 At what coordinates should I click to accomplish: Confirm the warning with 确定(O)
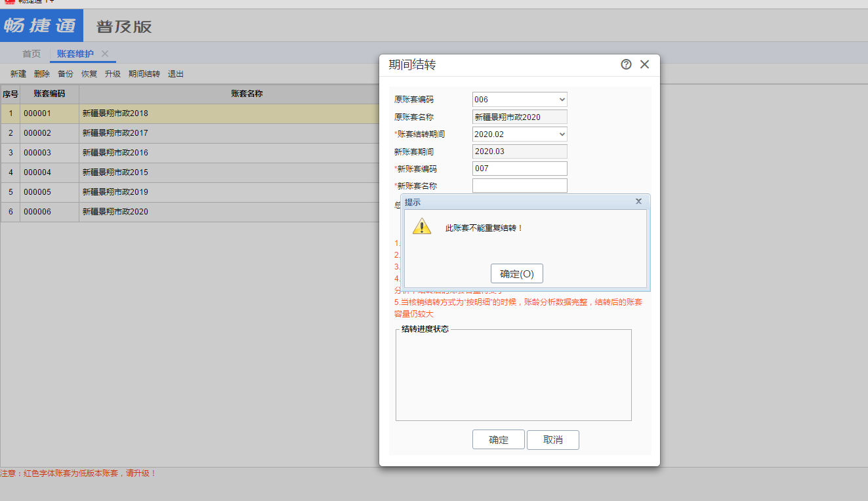pyautogui.click(x=517, y=273)
